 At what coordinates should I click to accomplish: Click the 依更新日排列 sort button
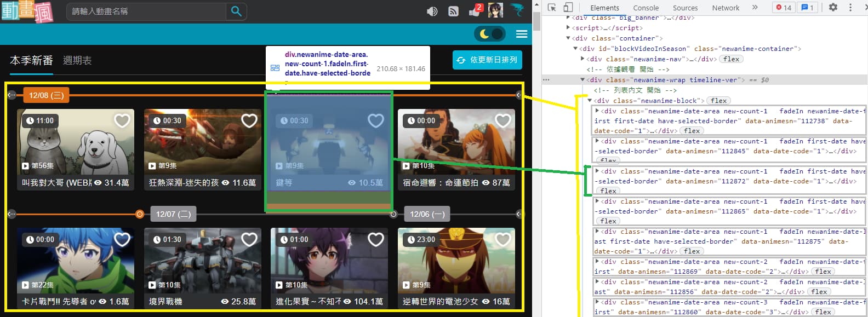(487, 60)
